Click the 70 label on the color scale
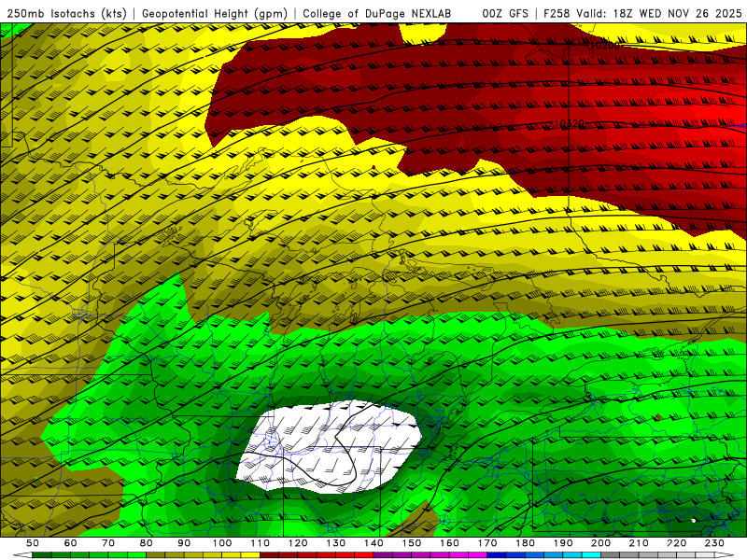Screen dimensions: 747x560 (108, 543)
